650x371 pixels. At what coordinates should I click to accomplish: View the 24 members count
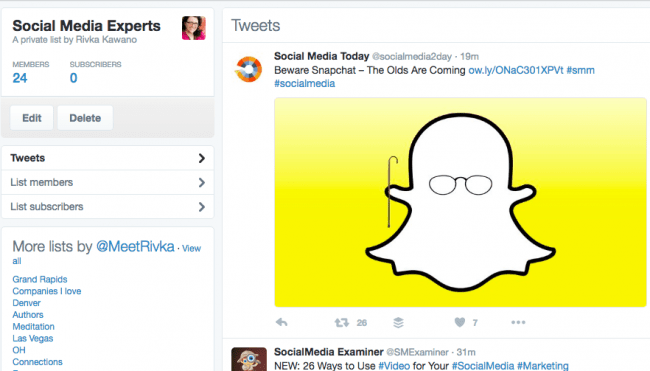click(20, 78)
